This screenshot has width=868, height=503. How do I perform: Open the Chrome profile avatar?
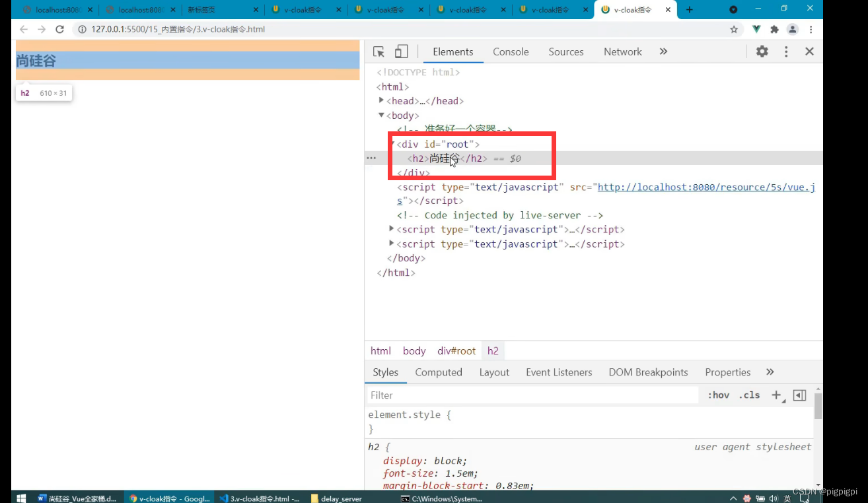click(x=793, y=30)
